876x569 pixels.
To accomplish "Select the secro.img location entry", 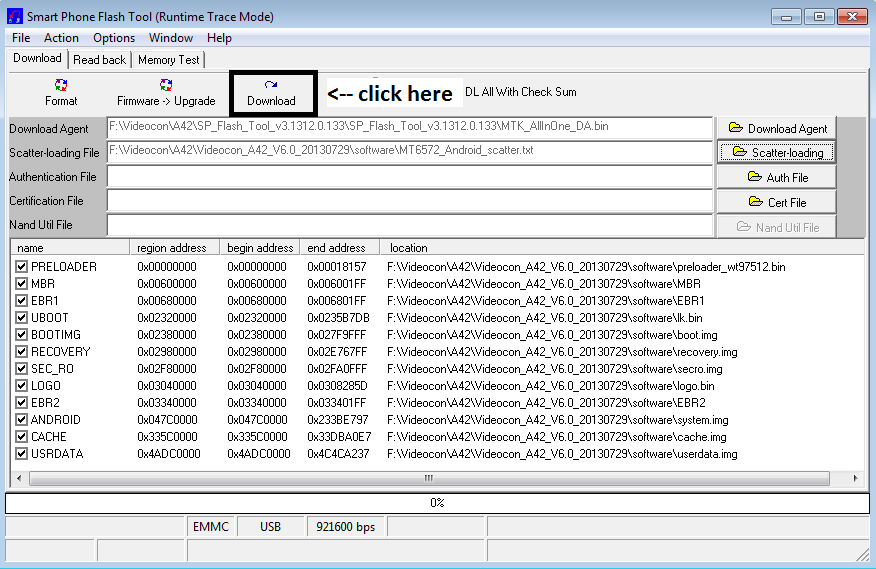I will [x=555, y=369].
